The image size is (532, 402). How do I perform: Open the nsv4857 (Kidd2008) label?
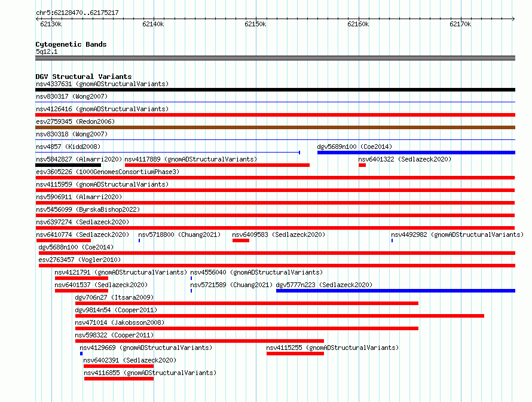pyautogui.click(x=68, y=147)
